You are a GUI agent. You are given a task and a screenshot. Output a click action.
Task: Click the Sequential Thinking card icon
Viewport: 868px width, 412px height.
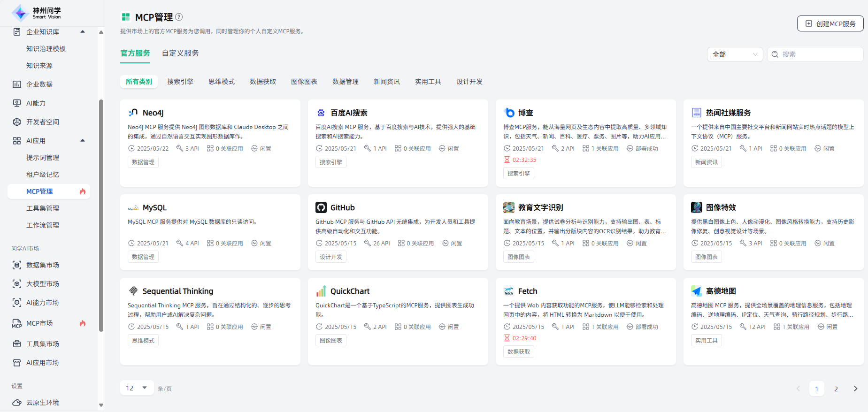click(133, 291)
